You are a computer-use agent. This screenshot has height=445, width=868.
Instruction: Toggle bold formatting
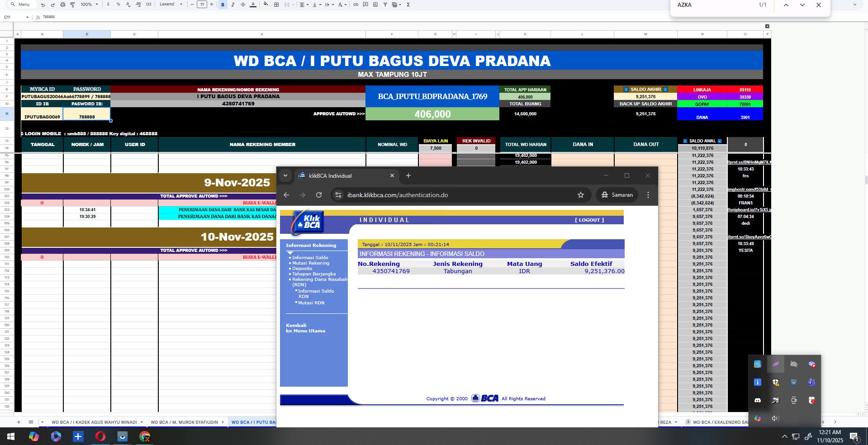pos(223,5)
